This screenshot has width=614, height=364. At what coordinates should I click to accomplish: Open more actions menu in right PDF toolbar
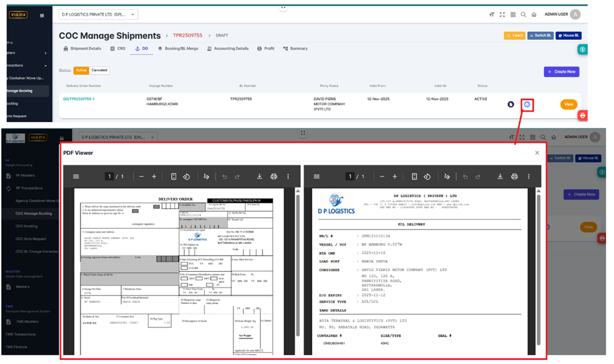tap(530, 176)
